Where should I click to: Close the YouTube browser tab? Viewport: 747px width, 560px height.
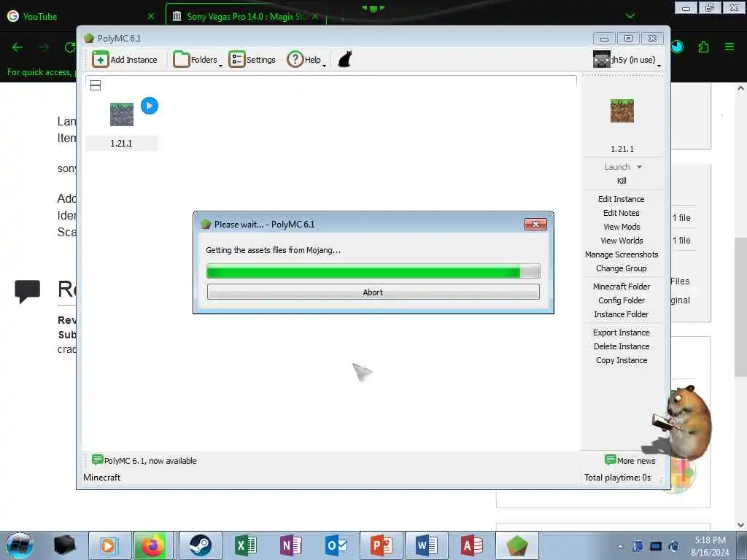(x=151, y=16)
